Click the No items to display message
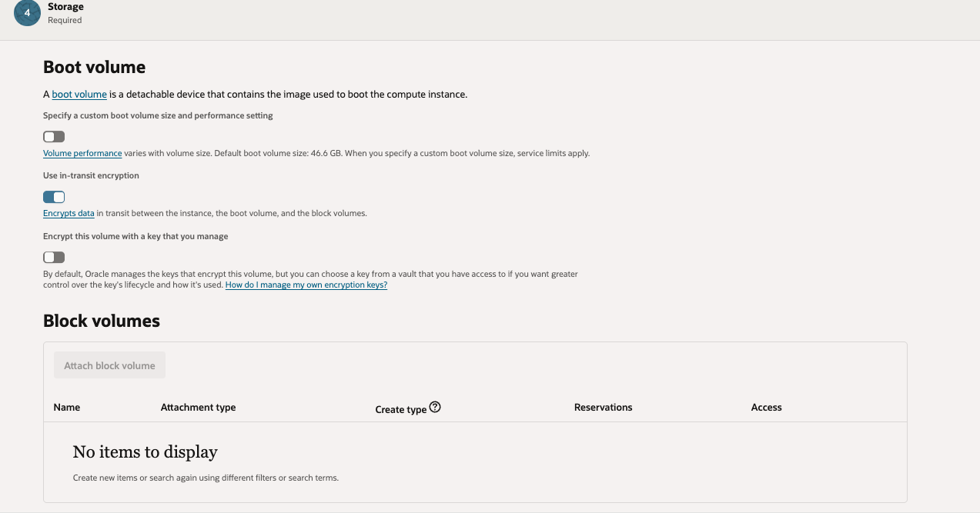Image resolution: width=980 pixels, height=513 pixels. 145,452
